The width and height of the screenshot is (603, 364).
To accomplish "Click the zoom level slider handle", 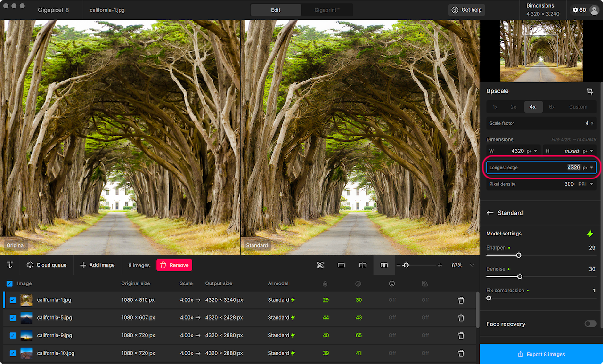I will [406, 265].
